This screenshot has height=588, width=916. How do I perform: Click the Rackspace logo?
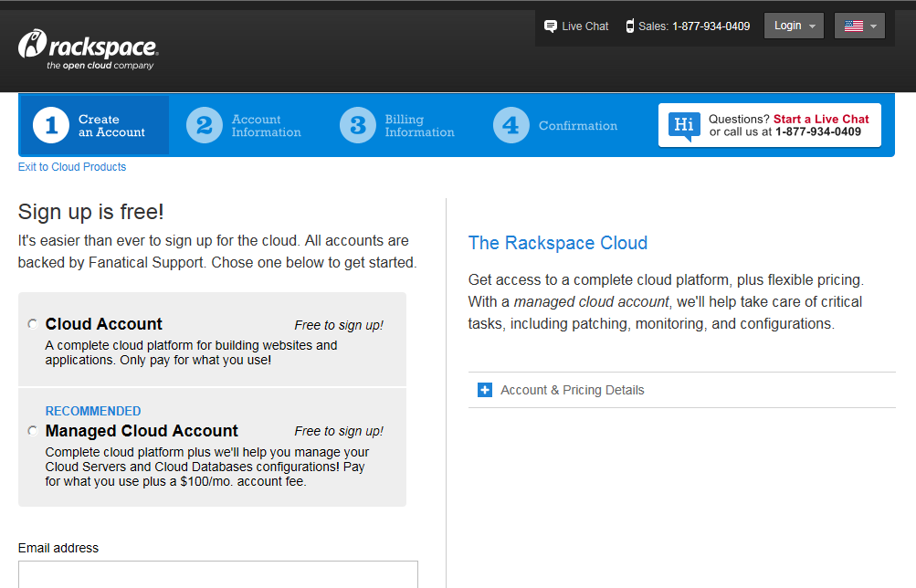click(x=89, y=49)
